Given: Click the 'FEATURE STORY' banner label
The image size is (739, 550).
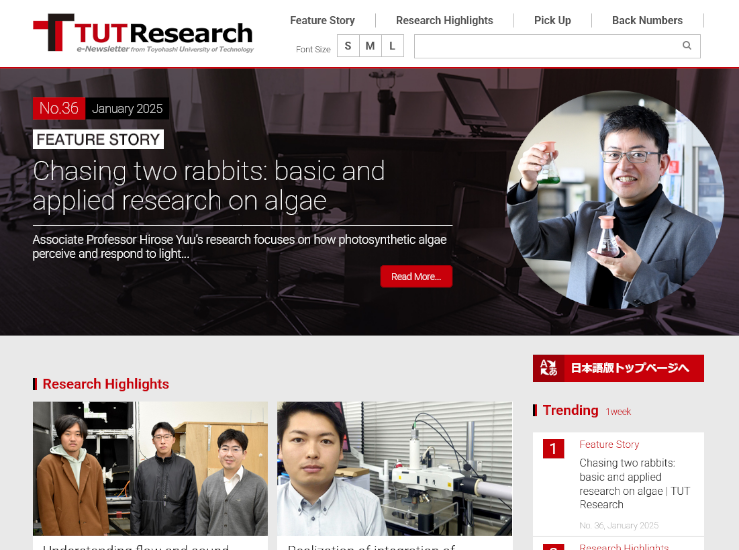Looking at the screenshot, I should [99, 140].
